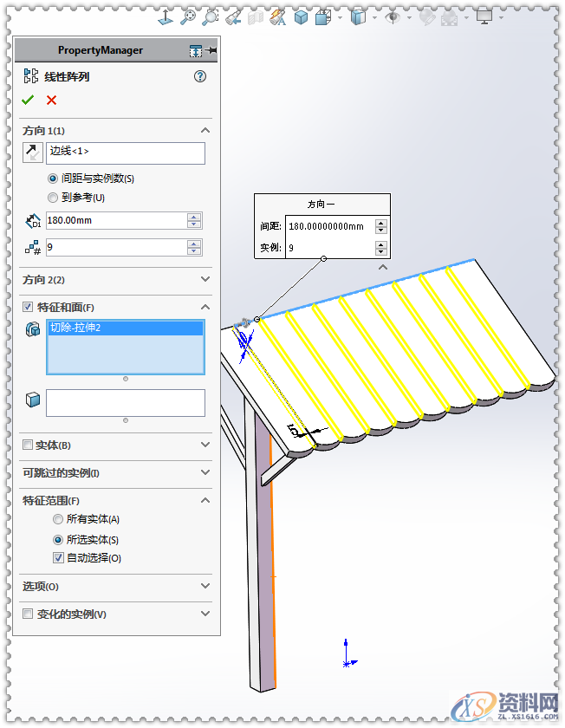Collapse the 方向 1(1) section

[205, 131]
